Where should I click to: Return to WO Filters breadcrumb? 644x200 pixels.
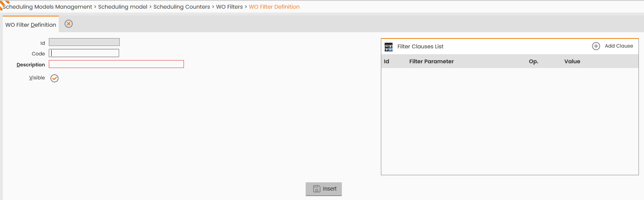[x=229, y=7]
